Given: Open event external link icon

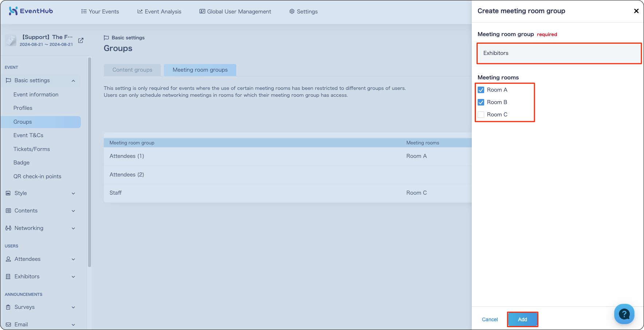Looking at the screenshot, I should [81, 40].
